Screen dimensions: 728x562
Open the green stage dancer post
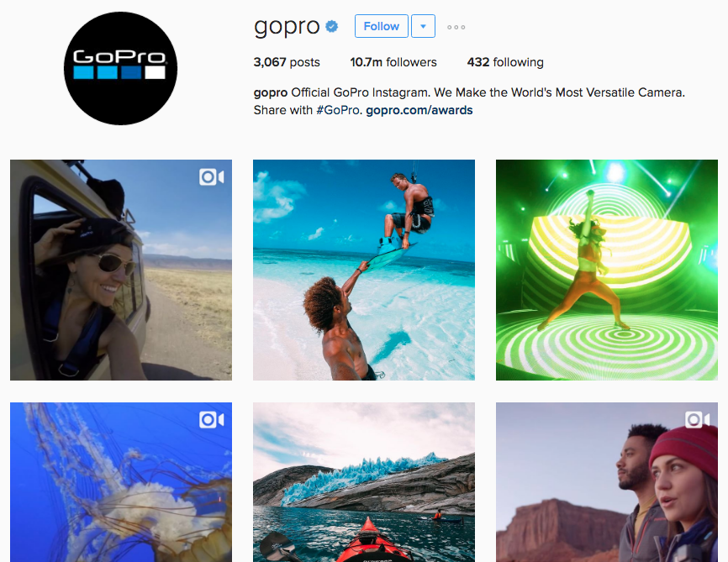[606, 270]
